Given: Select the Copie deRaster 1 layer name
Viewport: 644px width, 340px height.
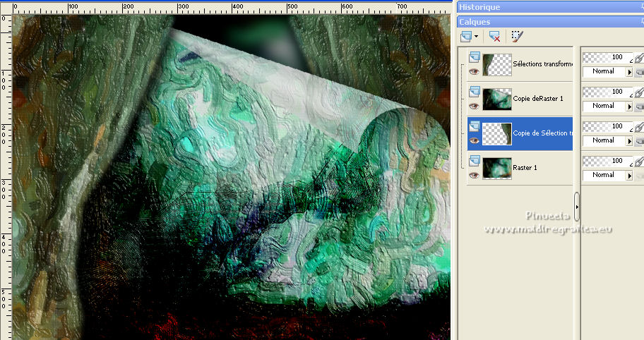Looking at the screenshot, I should pyautogui.click(x=538, y=99).
